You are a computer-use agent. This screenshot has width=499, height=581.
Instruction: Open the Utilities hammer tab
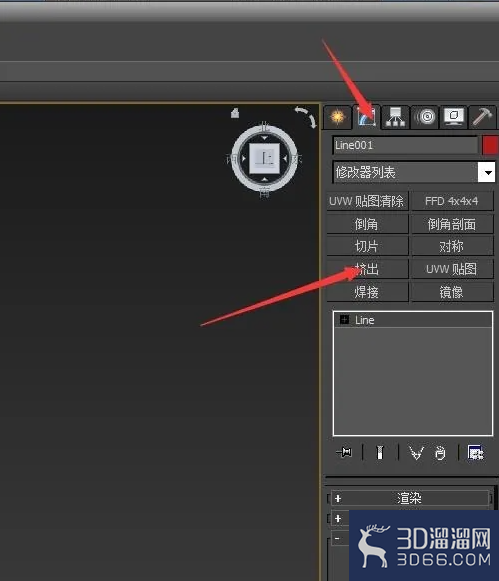pos(483,117)
